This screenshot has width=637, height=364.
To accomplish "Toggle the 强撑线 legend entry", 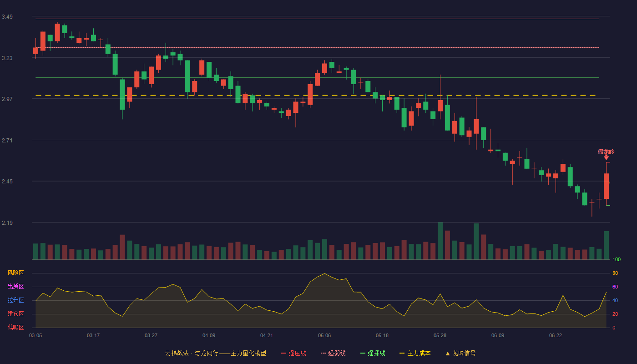I will coord(373,353).
